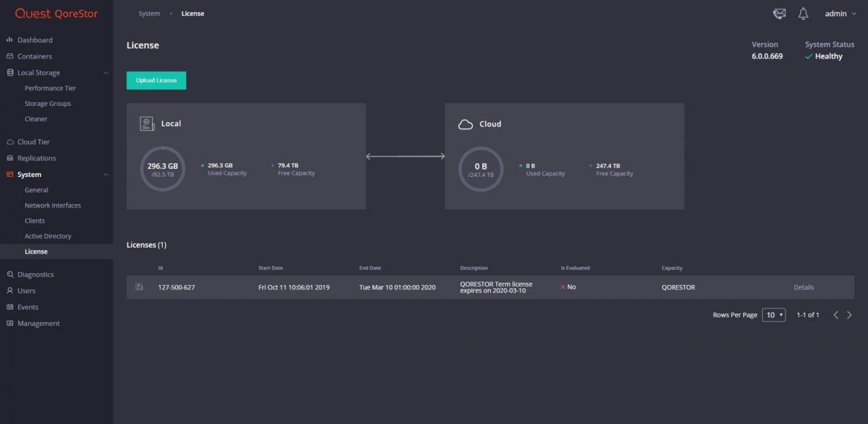This screenshot has width=868, height=424.
Task: Click the Containers icon in sidebar
Action: (10, 57)
